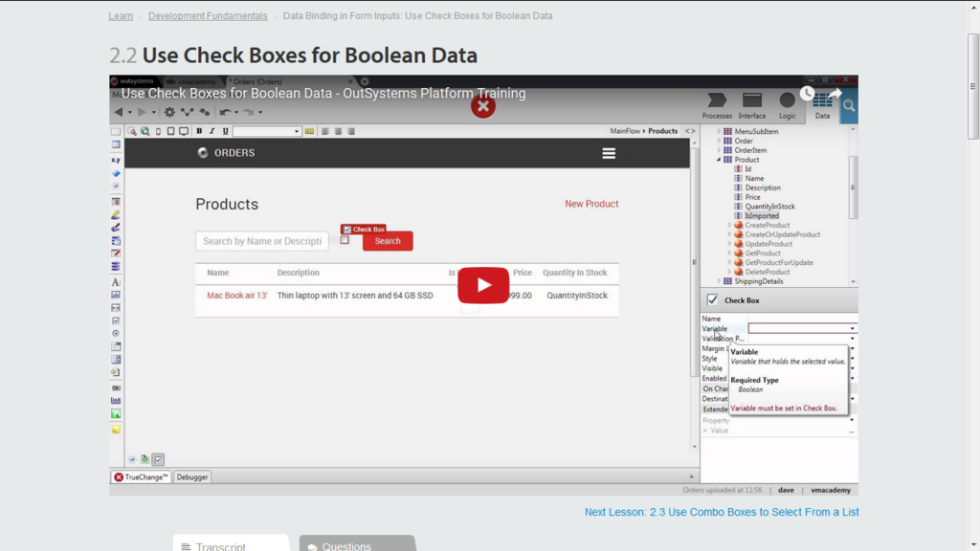Viewport: 980px width, 551px height.
Task: Select the DeleteProduct action
Action: pyautogui.click(x=767, y=272)
